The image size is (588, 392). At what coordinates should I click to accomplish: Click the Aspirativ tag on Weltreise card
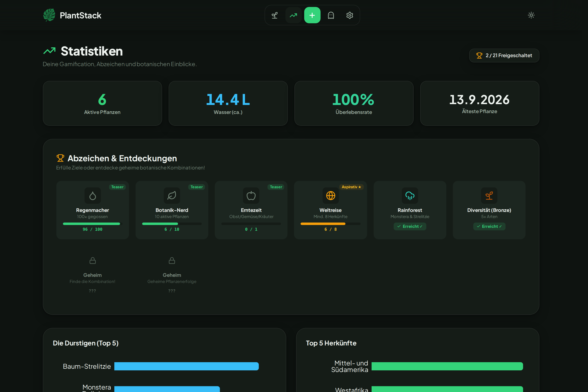pyautogui.click(x=351, y=187)
